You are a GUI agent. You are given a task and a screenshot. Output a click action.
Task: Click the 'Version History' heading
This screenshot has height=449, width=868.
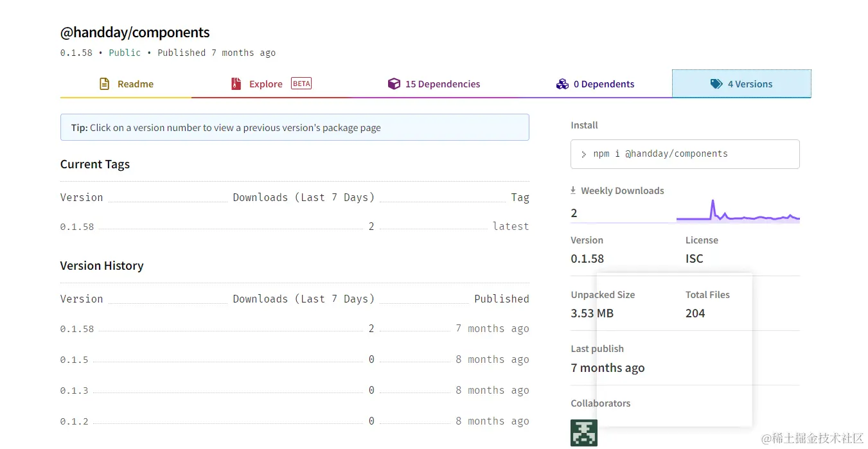102,266
